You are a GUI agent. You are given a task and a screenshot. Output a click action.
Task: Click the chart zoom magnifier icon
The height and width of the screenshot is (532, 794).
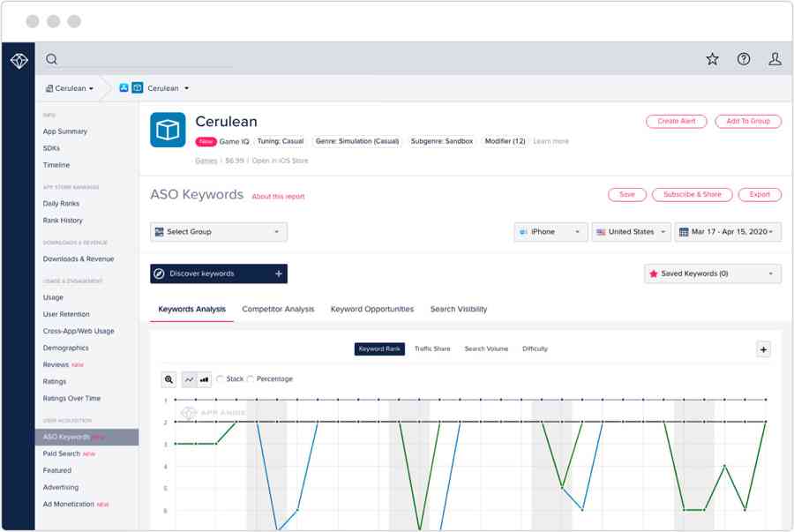[169, 379]
